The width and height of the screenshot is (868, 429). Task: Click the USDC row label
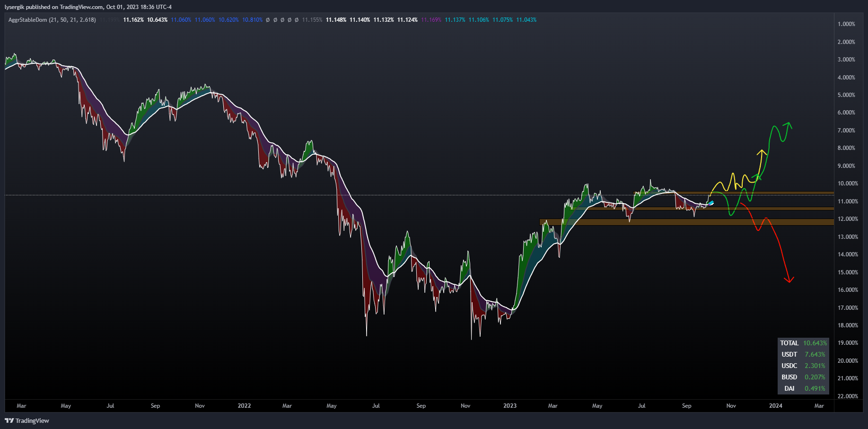[789, 366]
